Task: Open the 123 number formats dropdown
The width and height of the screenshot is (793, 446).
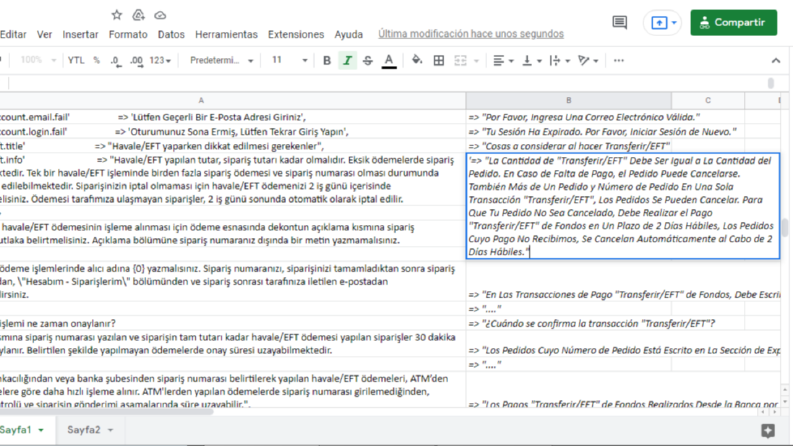Action: coord(160,61)
